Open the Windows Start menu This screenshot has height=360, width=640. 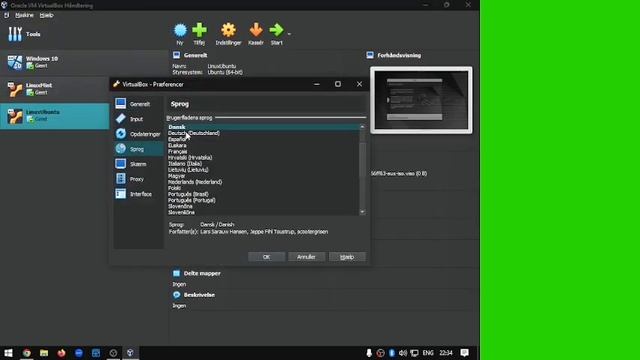tap(8, 353)
